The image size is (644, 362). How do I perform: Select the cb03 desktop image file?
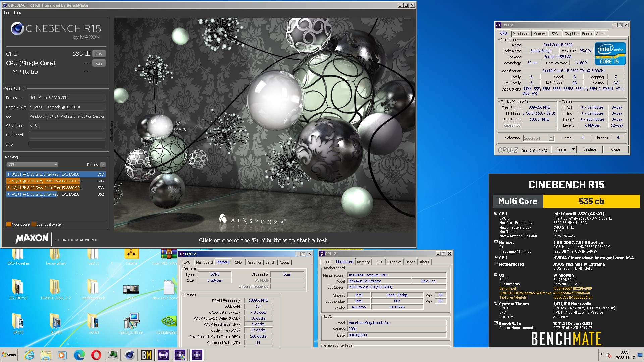click(131, 290)
